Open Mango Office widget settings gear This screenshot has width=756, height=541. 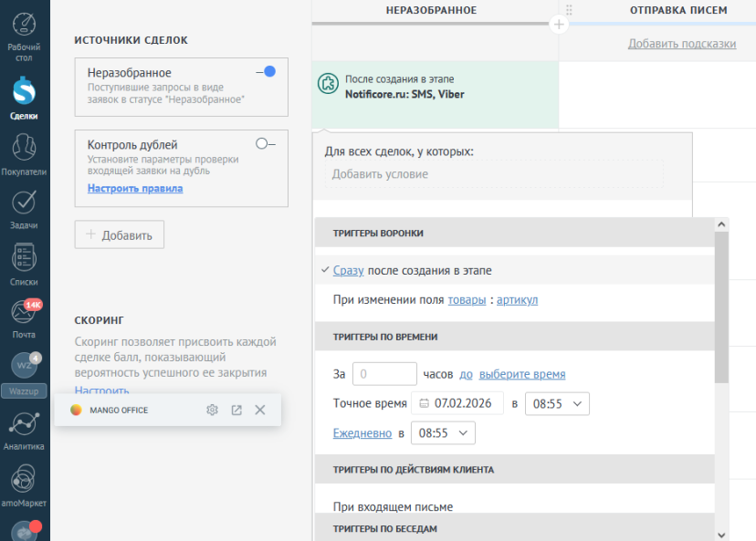point(212,410)
